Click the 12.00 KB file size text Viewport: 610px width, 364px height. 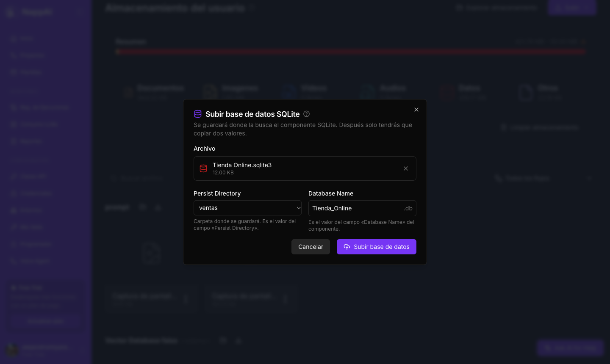pyautogui.click(x=223, y=173)
